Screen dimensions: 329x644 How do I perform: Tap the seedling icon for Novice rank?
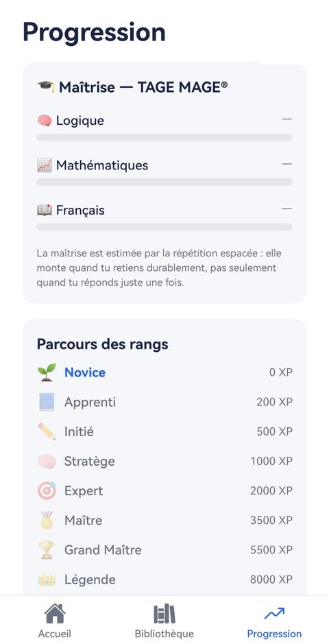pos(47,372)
